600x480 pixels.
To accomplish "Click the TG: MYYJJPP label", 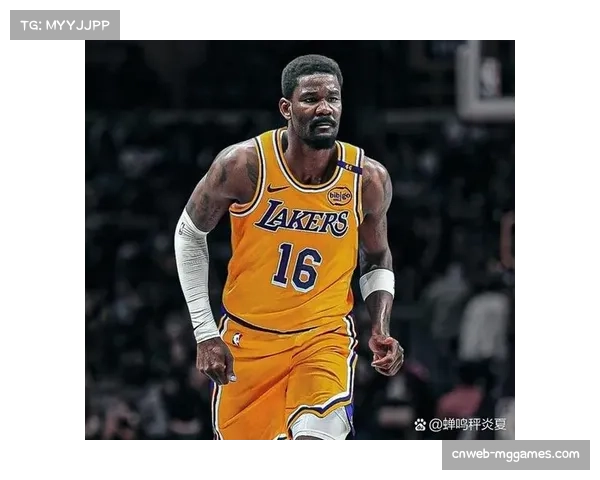I will pyautogui.click(x=64, y=25).
